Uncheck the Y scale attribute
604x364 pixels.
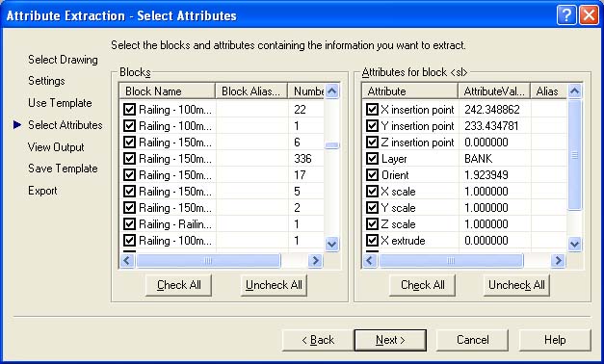pos(372,208)
